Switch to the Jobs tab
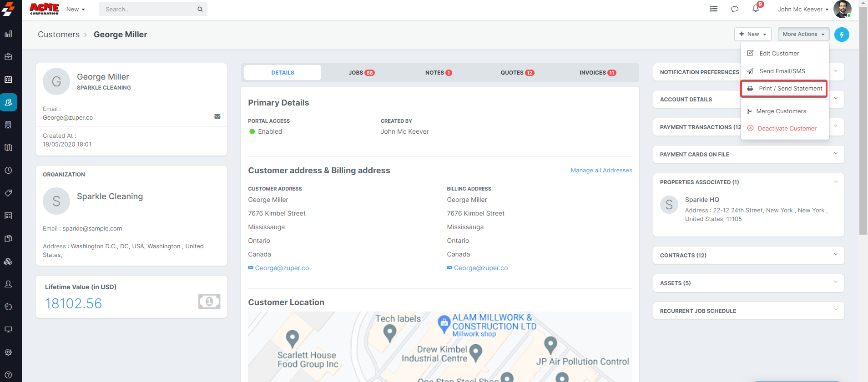The width and height of the screenshot is (868, 382). click(x=361, y=73)
